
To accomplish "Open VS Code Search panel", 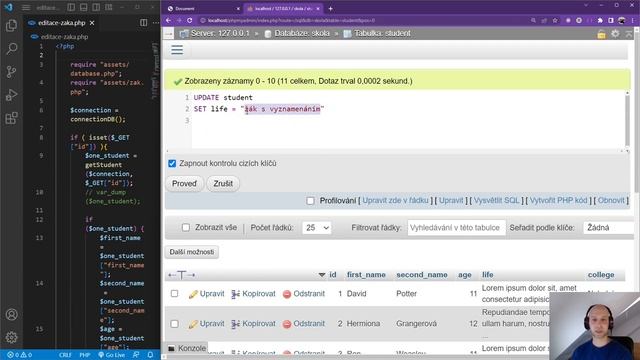I will 11,49.
